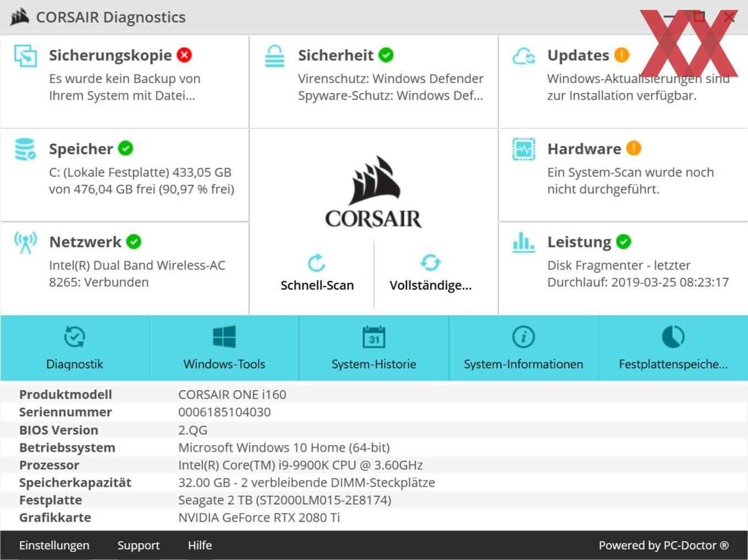This screenshot has width=748, height=560.
Task: Open the Speicher heading
Action: click(81, 149)
